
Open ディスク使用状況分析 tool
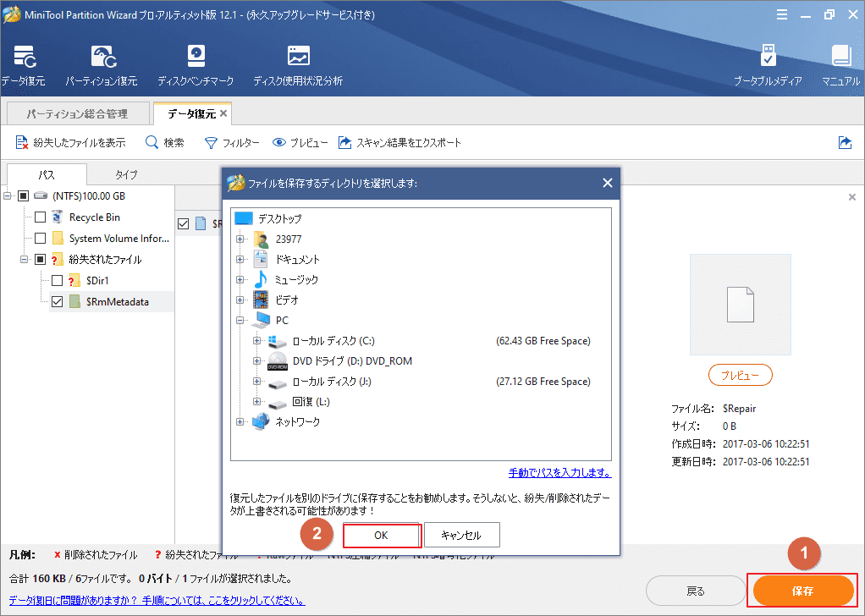pyautogui.click(x=298, y=65)
